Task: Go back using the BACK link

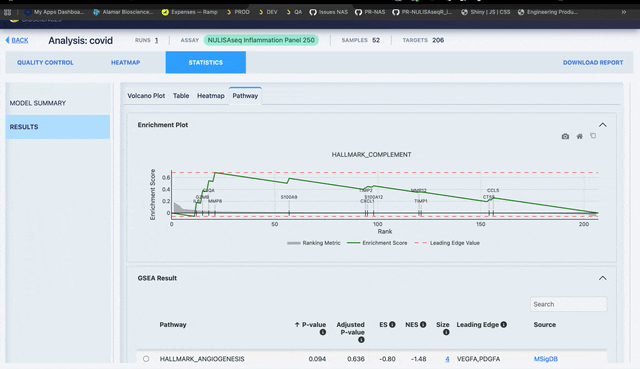Action: (x=17, y=40)
